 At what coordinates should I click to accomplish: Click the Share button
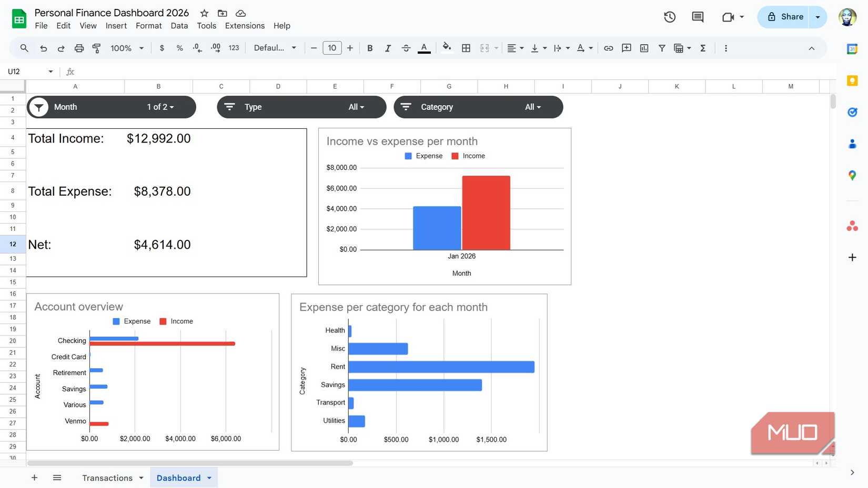click(785, 17)
